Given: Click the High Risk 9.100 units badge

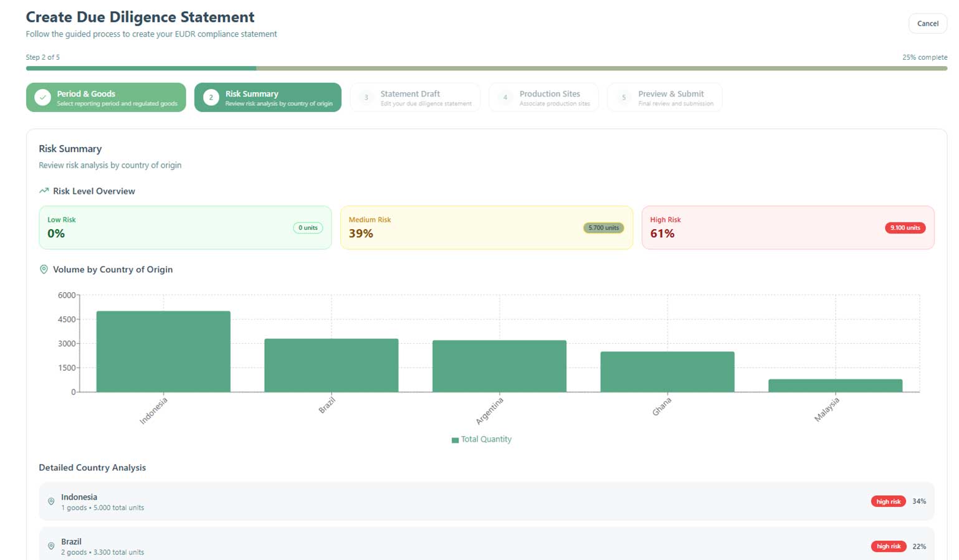Looking at the screenshot, I should (x=905, y=228).
